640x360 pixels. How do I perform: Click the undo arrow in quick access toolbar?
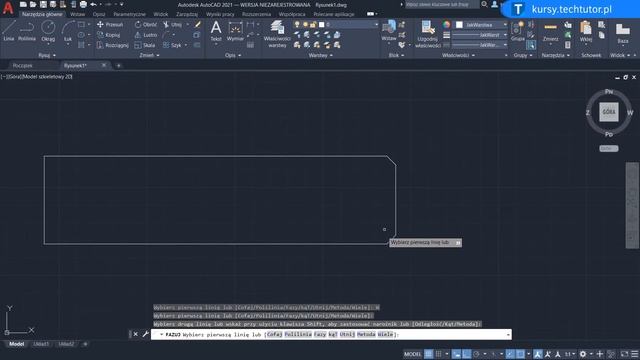tap(93, 4)
